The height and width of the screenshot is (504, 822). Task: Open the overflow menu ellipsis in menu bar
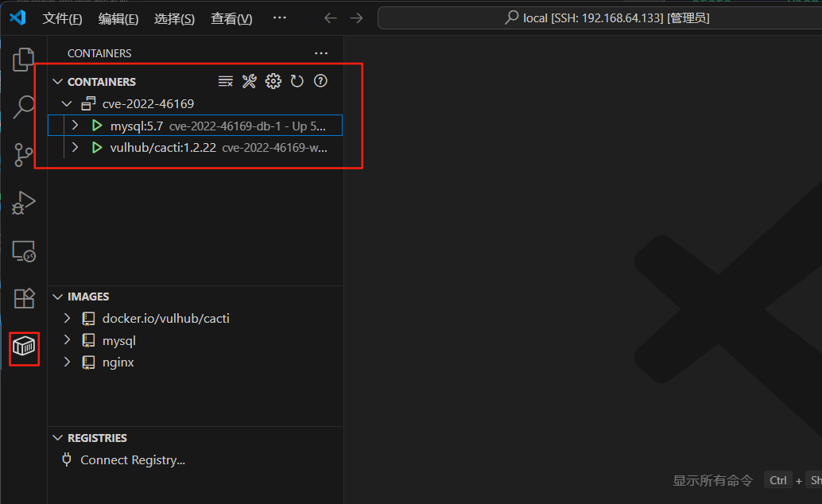(x=279, y=17)
